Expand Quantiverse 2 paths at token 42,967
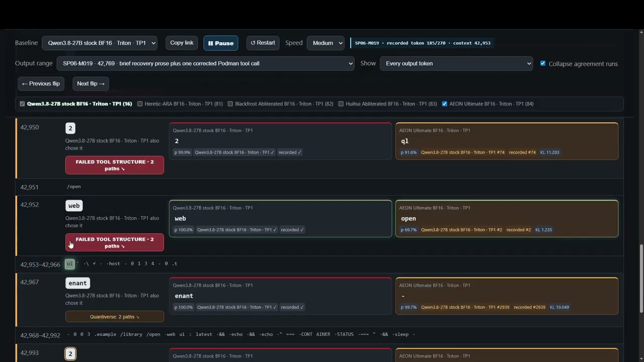The height and width of the screenshot is (362, 644). point(115,317)
